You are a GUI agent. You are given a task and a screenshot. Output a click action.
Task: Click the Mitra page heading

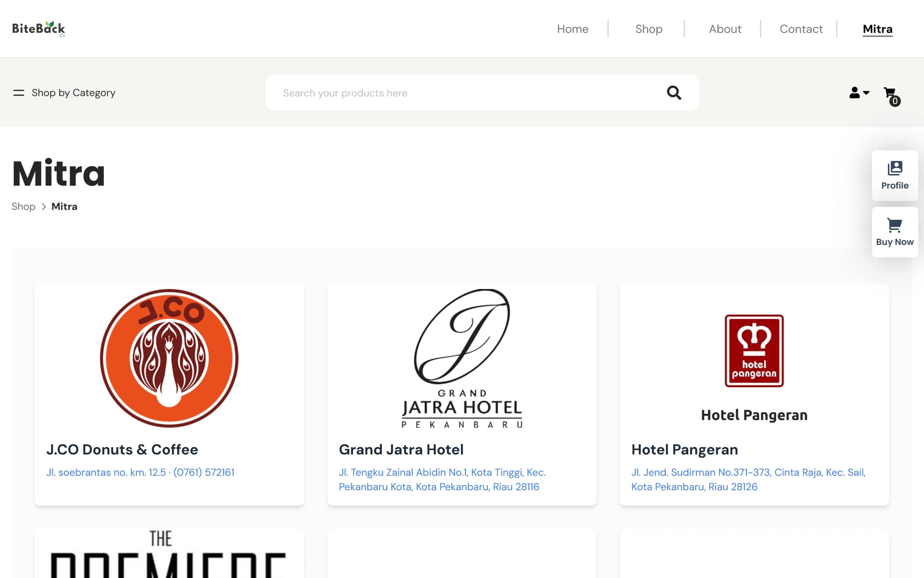58,173
